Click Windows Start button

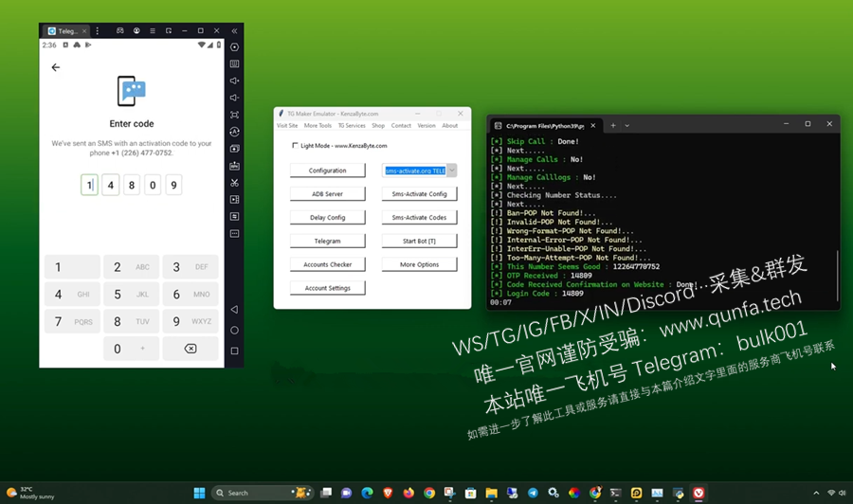(199, 493)
